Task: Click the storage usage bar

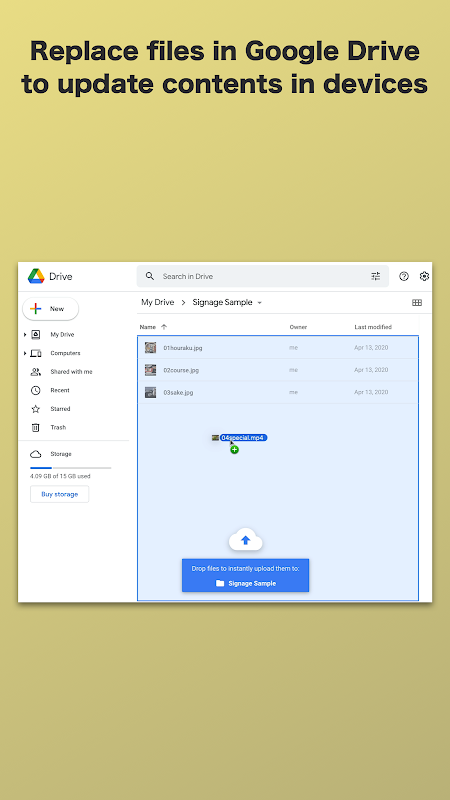Action: 70,467
